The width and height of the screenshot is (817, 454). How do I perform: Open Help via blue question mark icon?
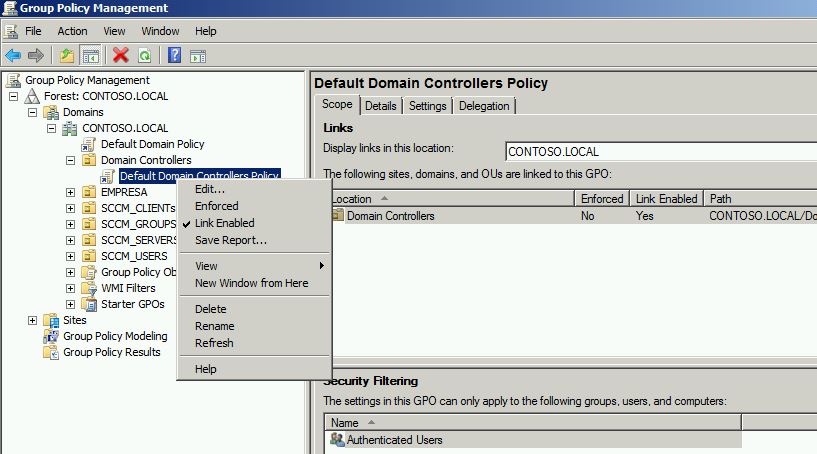(174, 56)
